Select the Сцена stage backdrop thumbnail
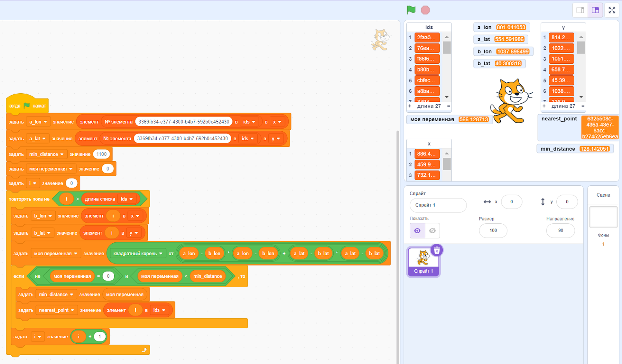622x364 pixels. pos(603,217)
